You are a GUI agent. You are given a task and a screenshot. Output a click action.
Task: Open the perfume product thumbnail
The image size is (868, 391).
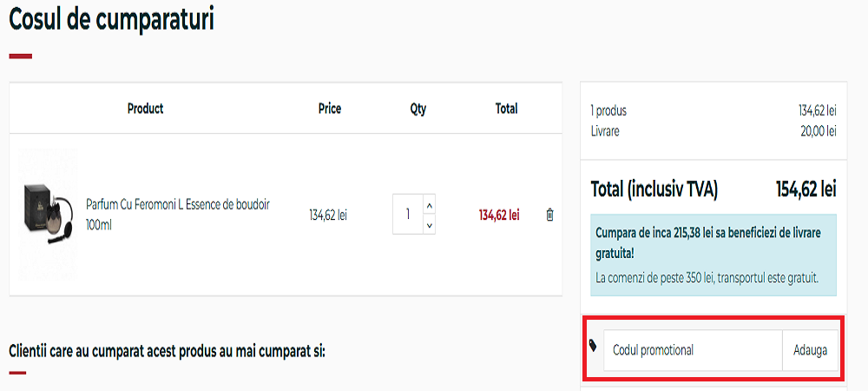pyautogui.click(x=47, y=214)
